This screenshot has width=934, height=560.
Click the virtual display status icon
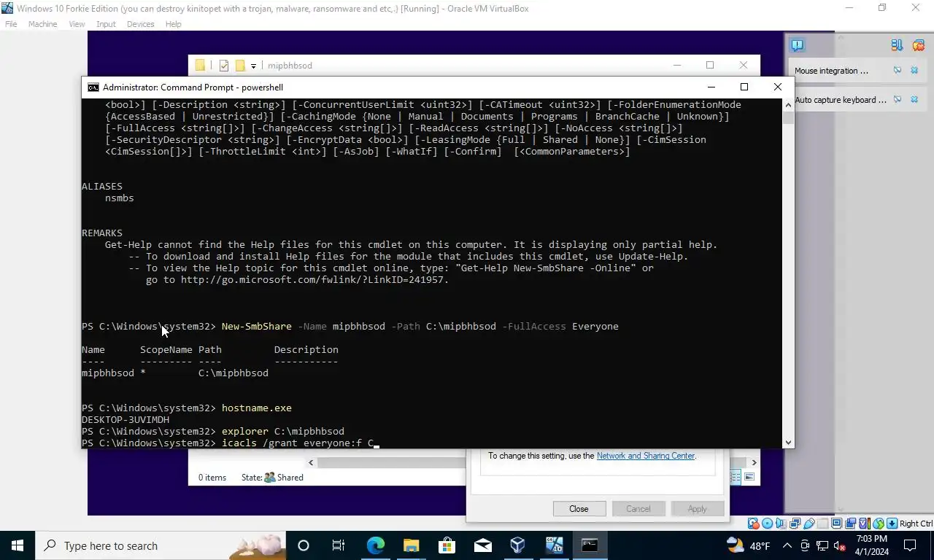pyautogui.click(x=836, y=524)
